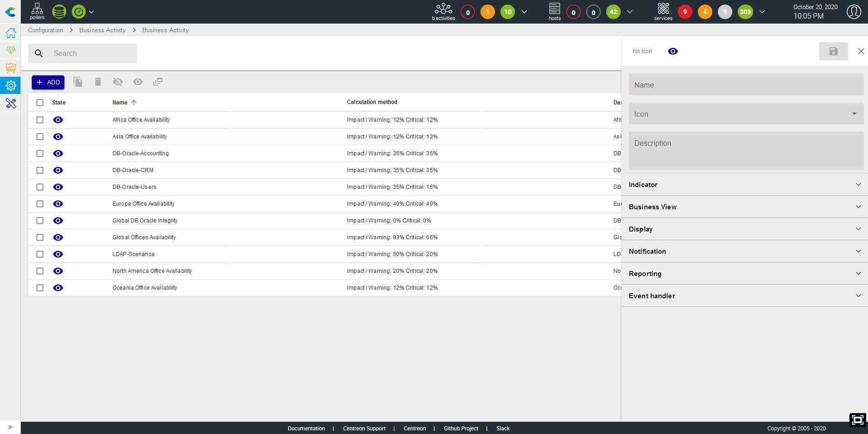
Task: Click the ADD button
Action: click(x=48, y=82)
